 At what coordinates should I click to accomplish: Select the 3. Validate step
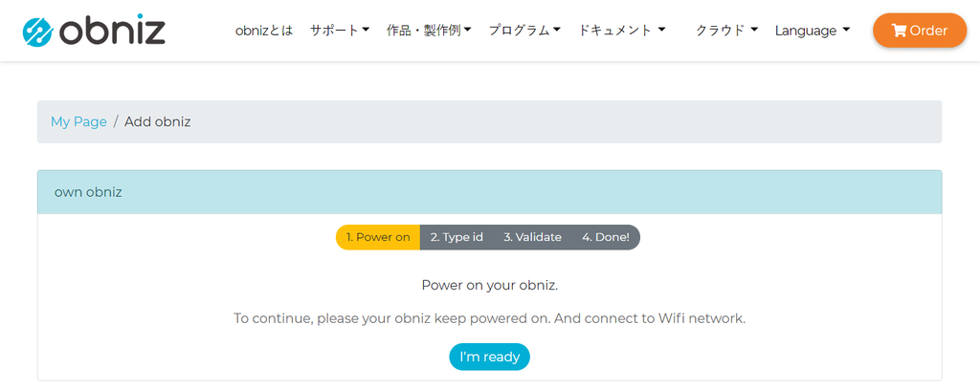[x=532, y=237]
